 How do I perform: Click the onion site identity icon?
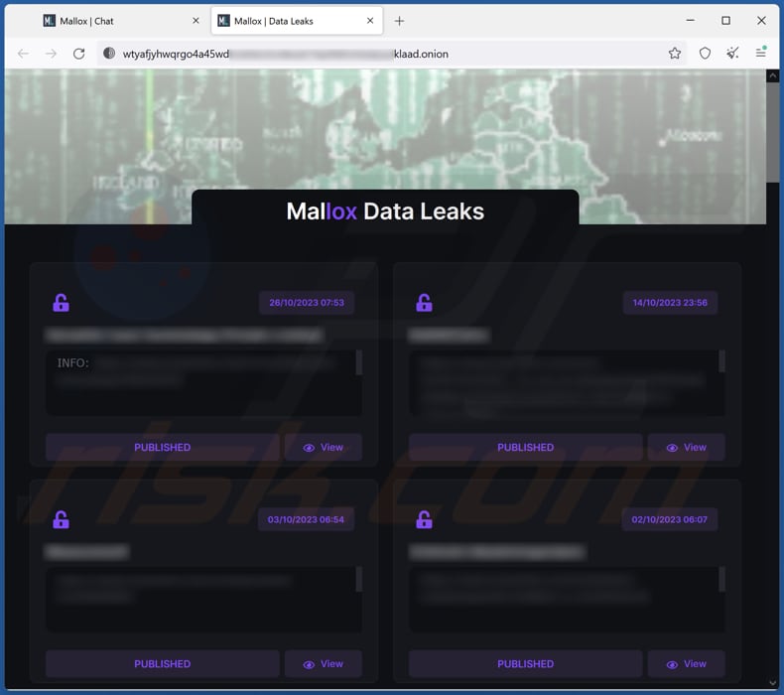click(109, 53)
